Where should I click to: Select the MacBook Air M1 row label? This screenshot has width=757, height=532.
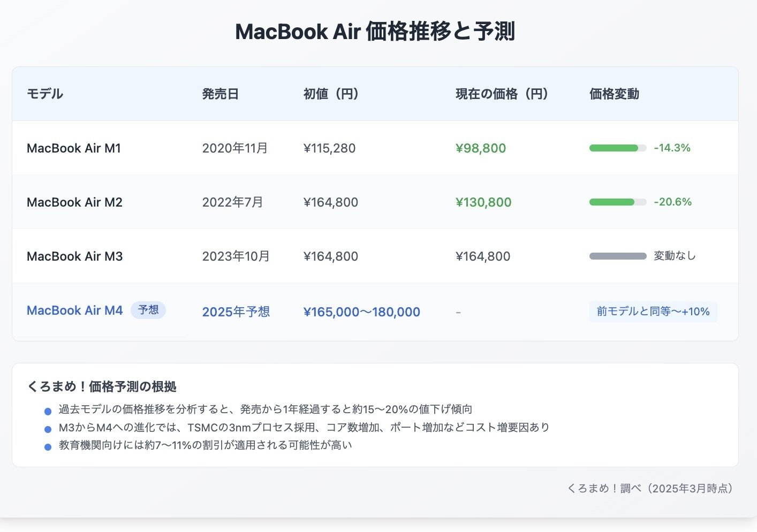pos(74,148)
